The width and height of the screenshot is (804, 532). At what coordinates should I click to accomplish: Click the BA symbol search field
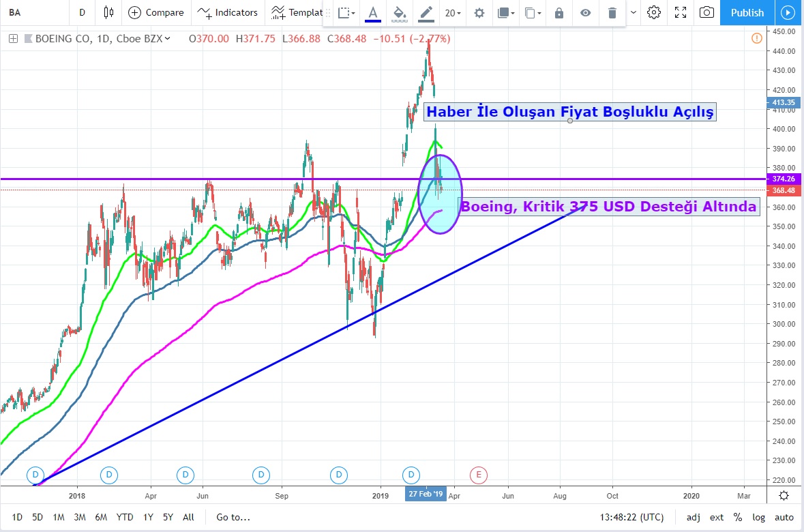pyautogui.click(x=34, y=12)
